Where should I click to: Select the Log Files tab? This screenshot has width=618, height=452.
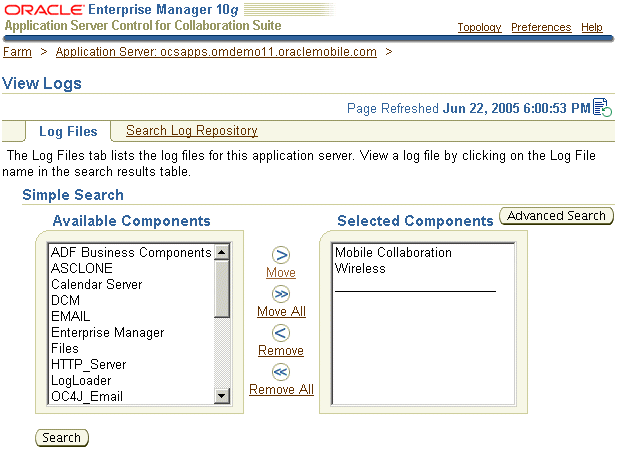[x=68, y=131]
